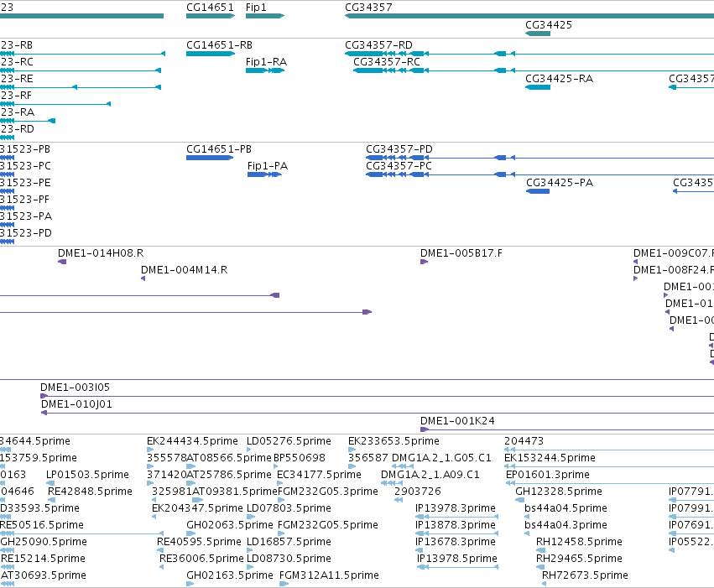
Task: Select the 2903726 EST feature
Action: coord(399,500)
